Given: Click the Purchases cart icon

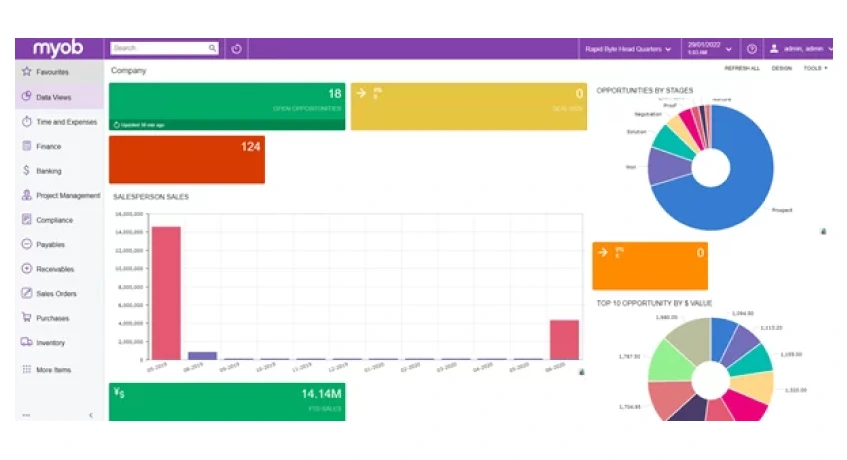Looking at the screenshot, I should (x=26, y=317).
